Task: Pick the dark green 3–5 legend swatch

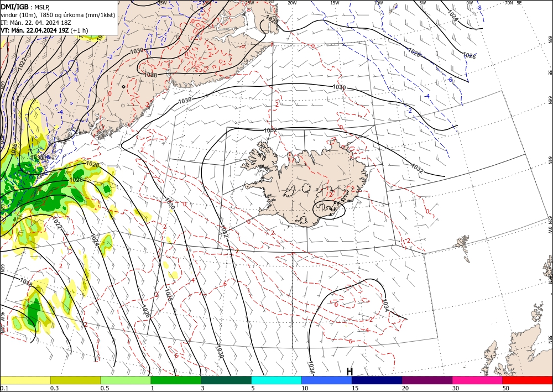Action: (x=226, y=380)
